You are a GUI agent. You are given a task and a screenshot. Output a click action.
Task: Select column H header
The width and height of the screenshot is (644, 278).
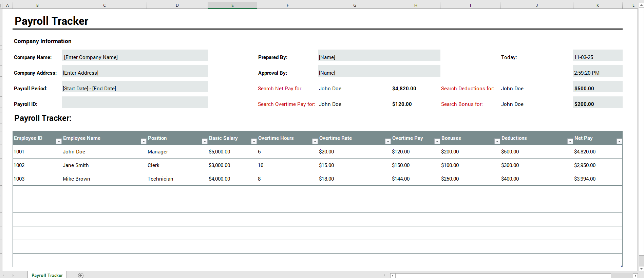coord(416,5)
